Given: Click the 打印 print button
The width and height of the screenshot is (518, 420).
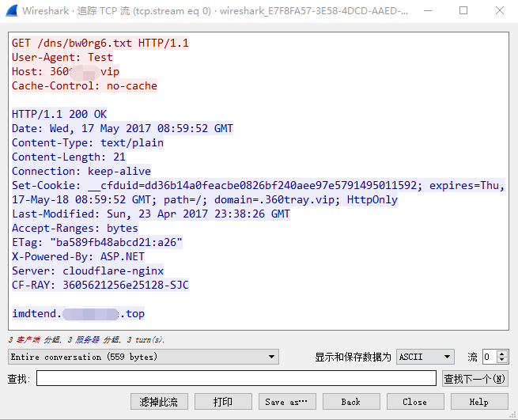Looking at the screenshot, I should [223, 402].
